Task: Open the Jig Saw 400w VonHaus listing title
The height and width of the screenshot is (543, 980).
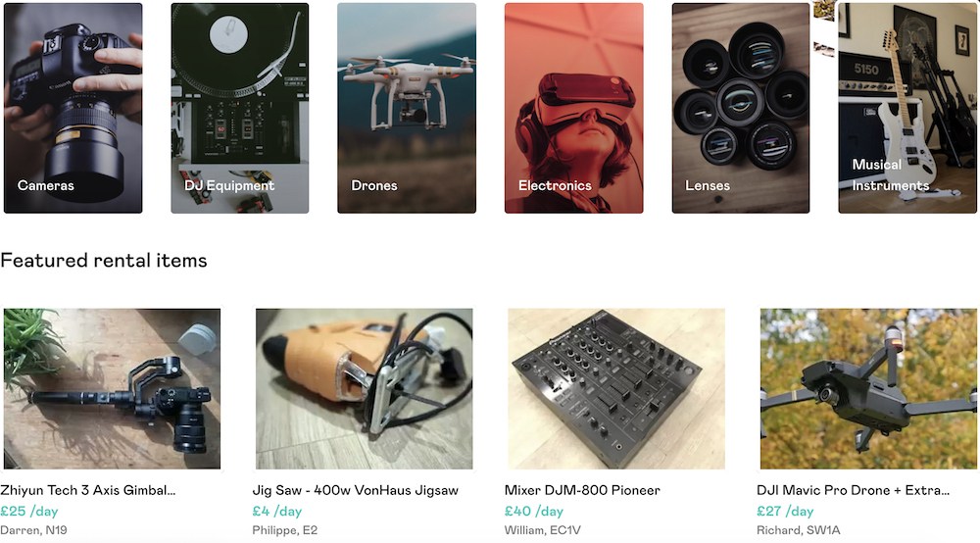Action: [355, 490]
